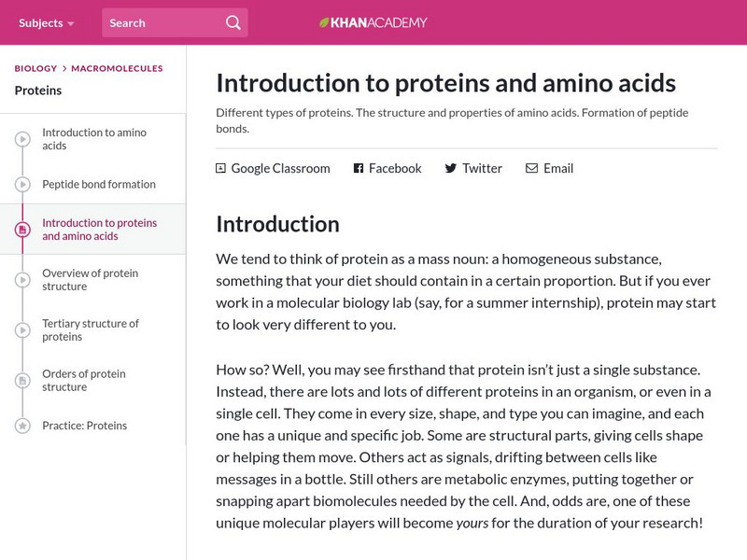Open the Orders of protein structure article
The height and width of the screenshot is (560, 747).
[89, 381]
